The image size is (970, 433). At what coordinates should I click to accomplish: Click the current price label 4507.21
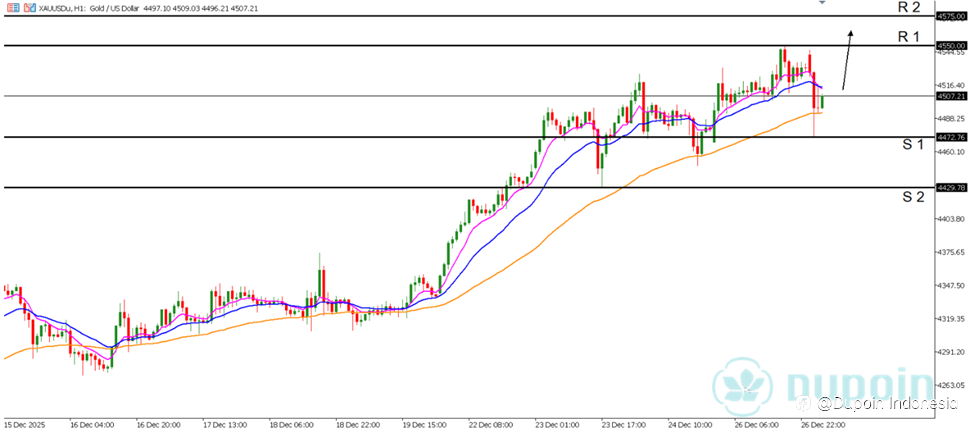point(952,96)
